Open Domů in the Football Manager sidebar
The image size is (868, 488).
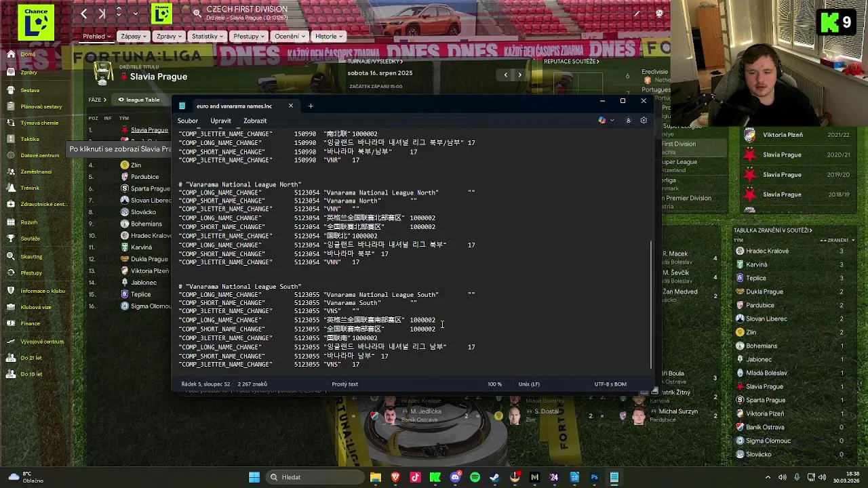click(x=27, y=54)
